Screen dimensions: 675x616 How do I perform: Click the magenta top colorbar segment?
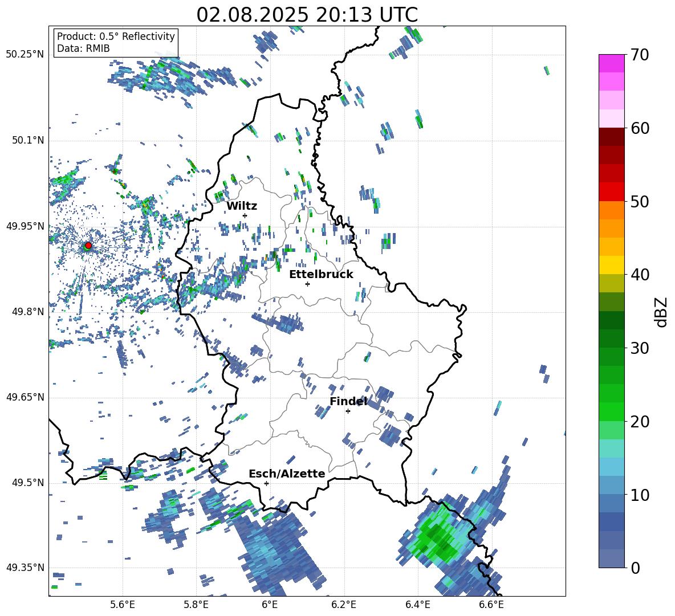611,63
